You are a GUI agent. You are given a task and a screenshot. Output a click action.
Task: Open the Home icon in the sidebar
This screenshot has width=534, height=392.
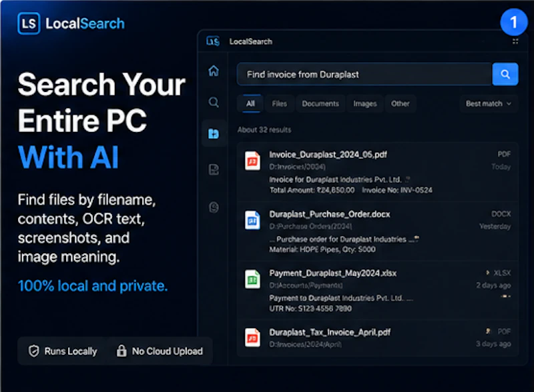tap(214, 71)
